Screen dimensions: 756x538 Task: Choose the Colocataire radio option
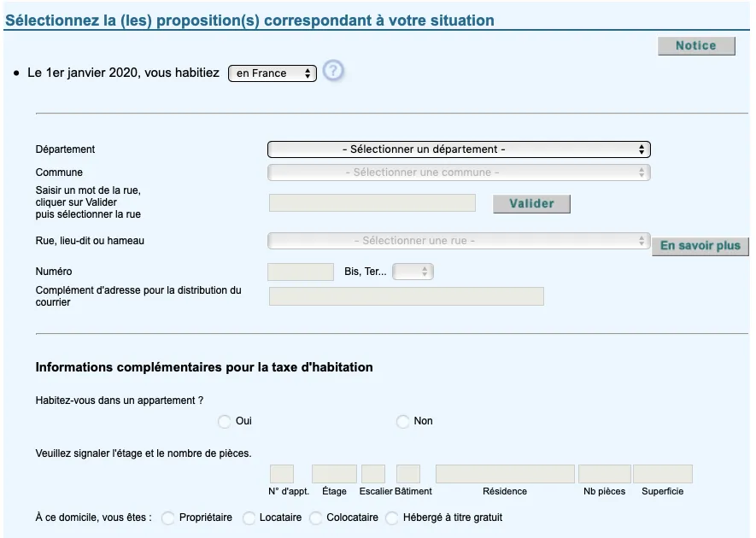click(316, 518)
